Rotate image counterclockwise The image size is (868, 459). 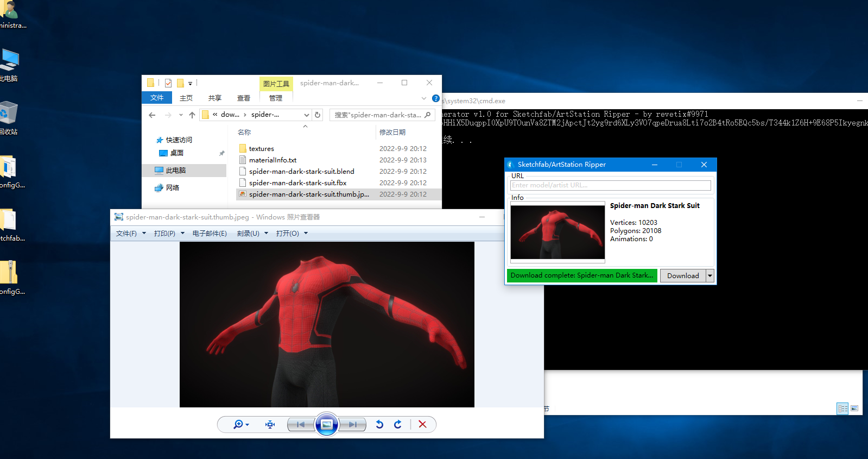[379, 425]
